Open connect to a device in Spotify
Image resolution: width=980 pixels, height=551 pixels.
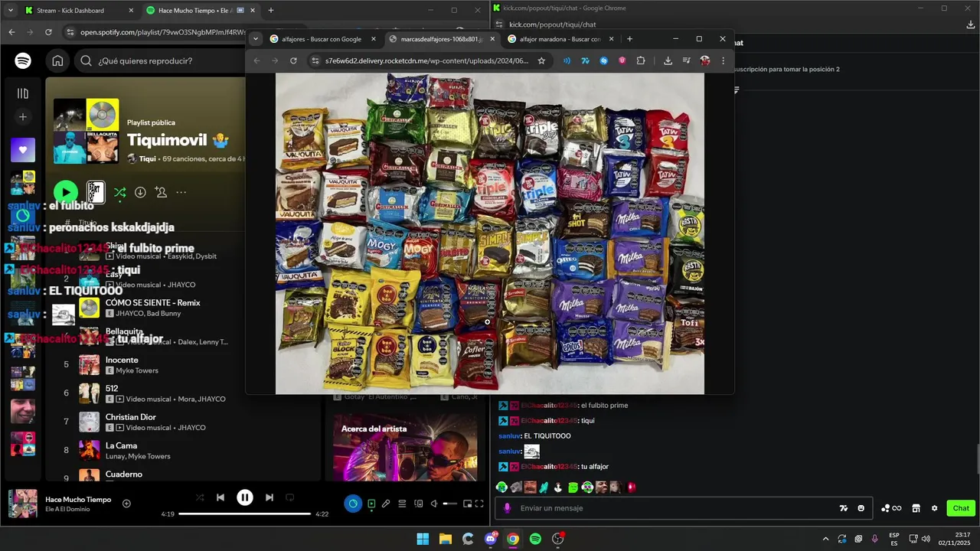pos(418,504)
